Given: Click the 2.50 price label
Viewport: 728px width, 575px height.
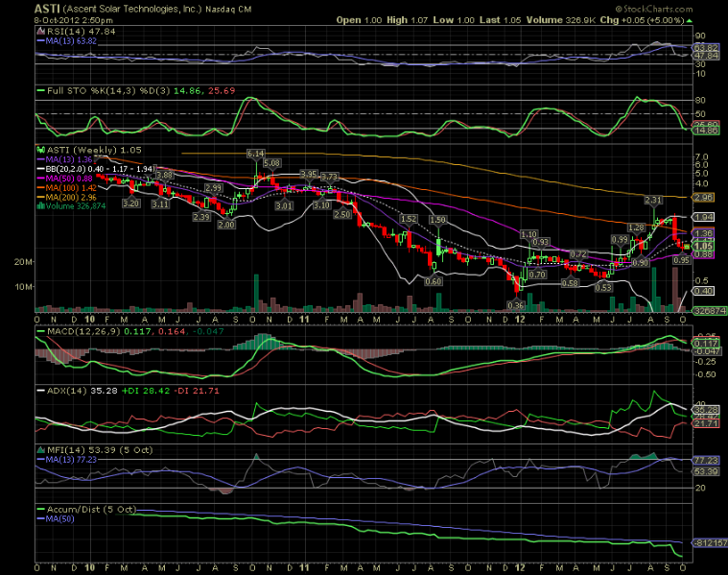Looking at the screenshot, I should click(x=342, y=214).
